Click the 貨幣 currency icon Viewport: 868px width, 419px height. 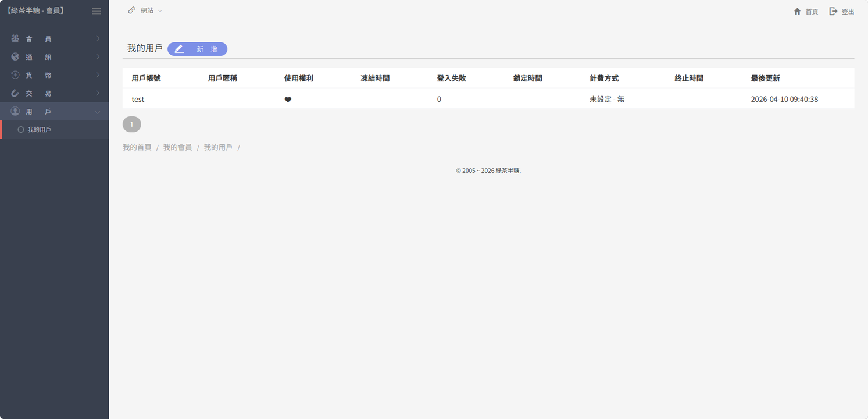(x=15, y=75)
